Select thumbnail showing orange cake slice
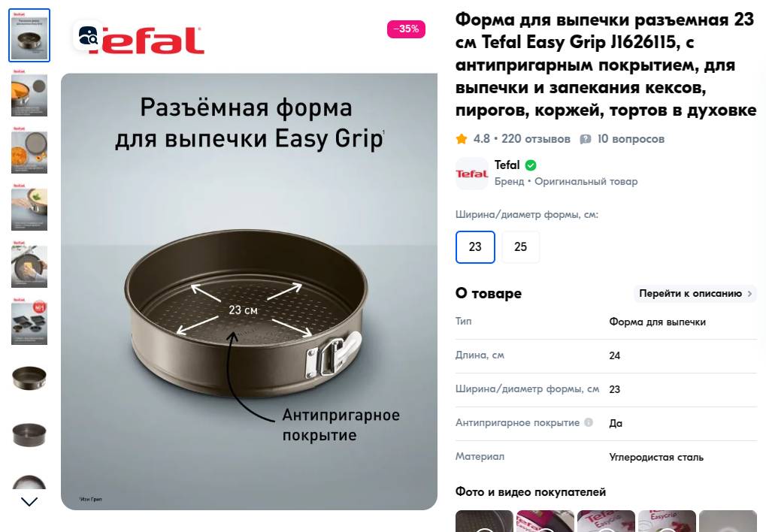The width and height of the screenshot is (766, 532). click(29, 93)
